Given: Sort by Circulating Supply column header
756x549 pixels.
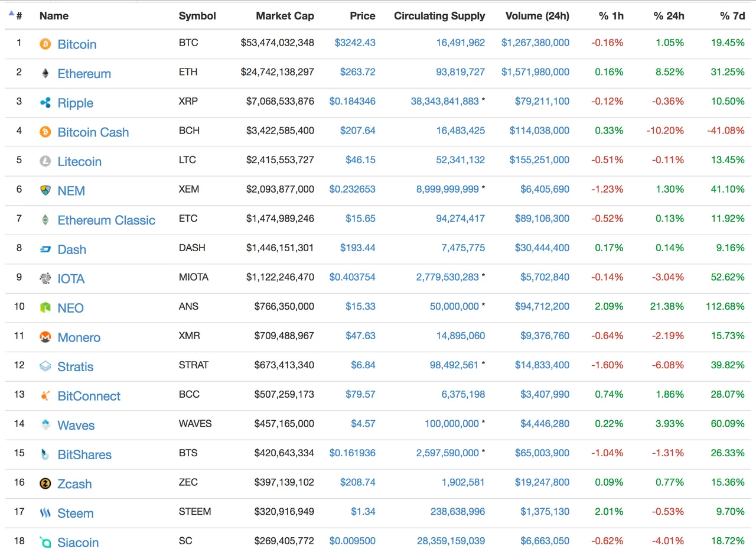Looking at the screenshot, I should pyautogui.click(x=439, y=16).
